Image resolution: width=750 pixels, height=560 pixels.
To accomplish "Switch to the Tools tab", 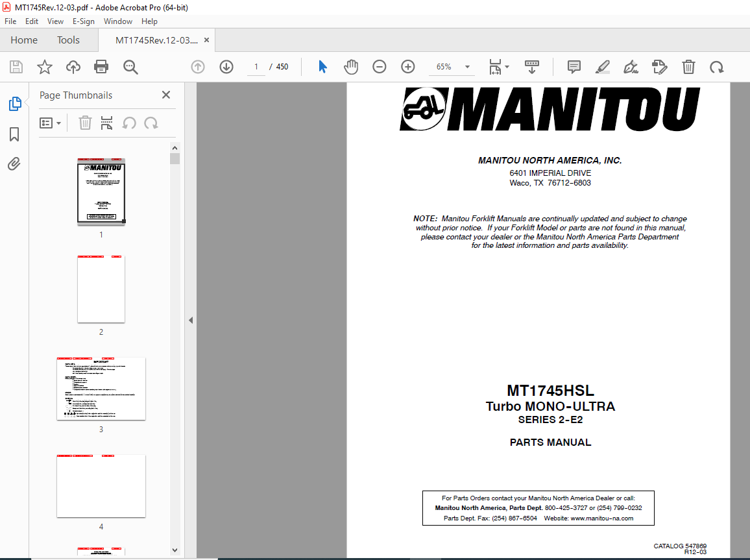I will pyautogui.click(x=68, y=40).
